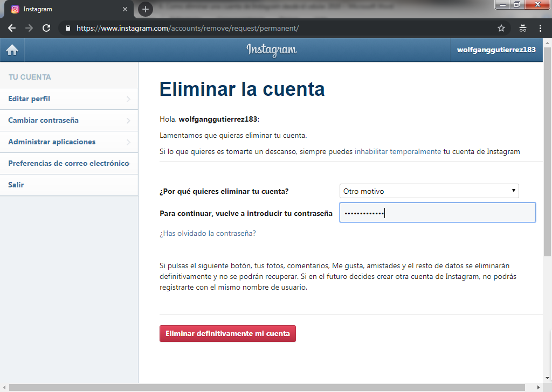
Task: Click the incognito icon in the toolbar
Action: (523, 28)
